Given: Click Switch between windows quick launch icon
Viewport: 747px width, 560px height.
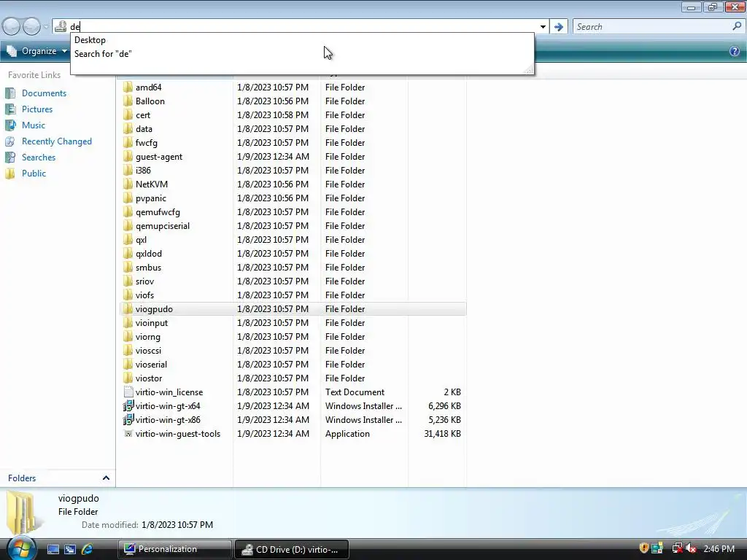Looking at the screenshot, I should [69, 549].
